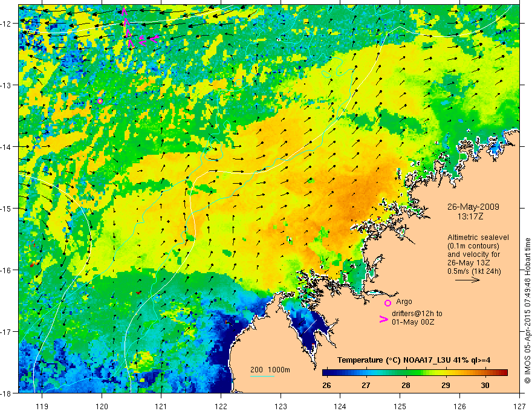Viewport: 532px width, 411px height.
Task: Click the 0.5m/s velocity scale arrow
Action: pos(467,280)
